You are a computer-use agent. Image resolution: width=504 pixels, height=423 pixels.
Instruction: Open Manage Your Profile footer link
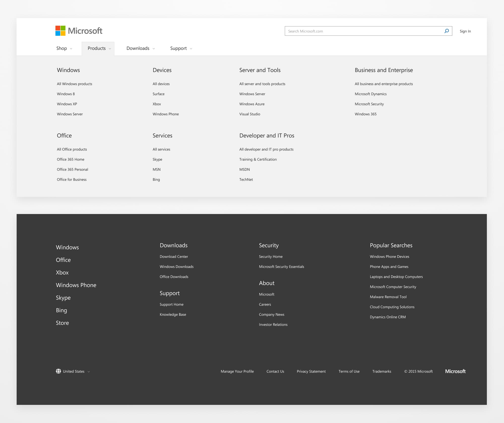237,371
